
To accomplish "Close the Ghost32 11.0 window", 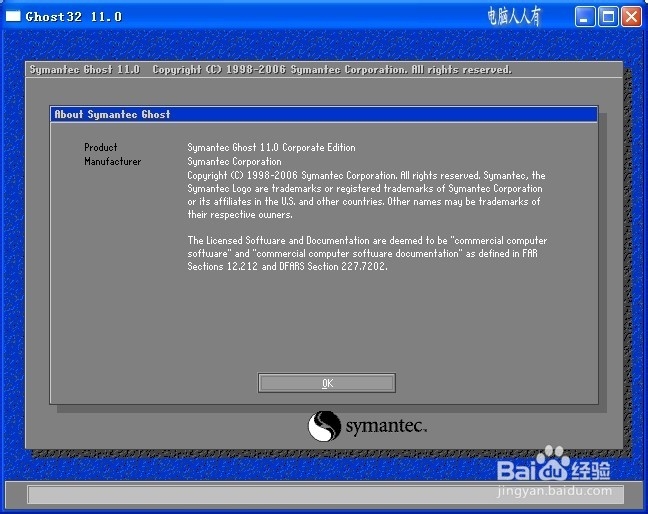I will [x=631, y=17].
